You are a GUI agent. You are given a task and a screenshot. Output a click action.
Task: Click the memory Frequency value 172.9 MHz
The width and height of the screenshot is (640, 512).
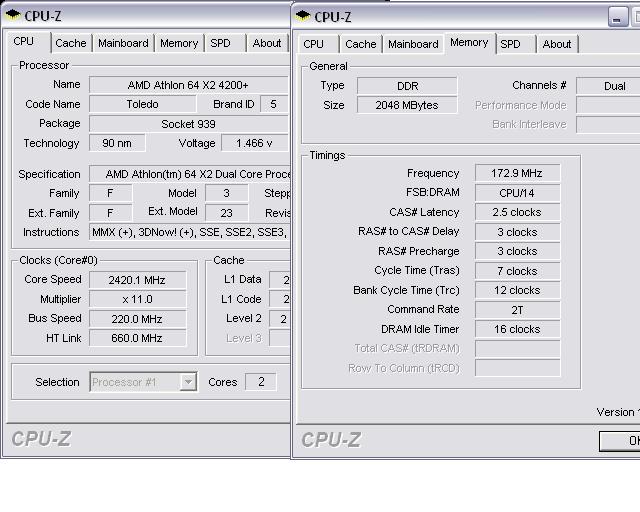(518, 173)
